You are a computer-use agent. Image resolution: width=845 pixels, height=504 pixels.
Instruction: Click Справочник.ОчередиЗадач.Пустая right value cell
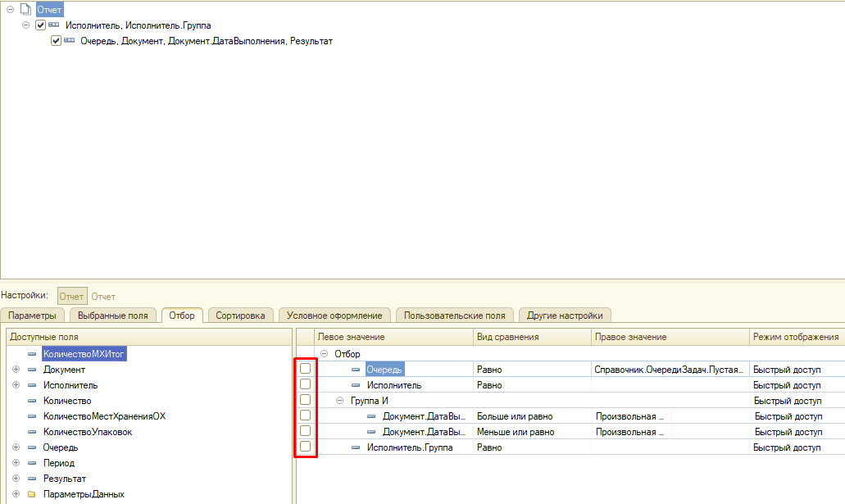click(x=670, y=370)
